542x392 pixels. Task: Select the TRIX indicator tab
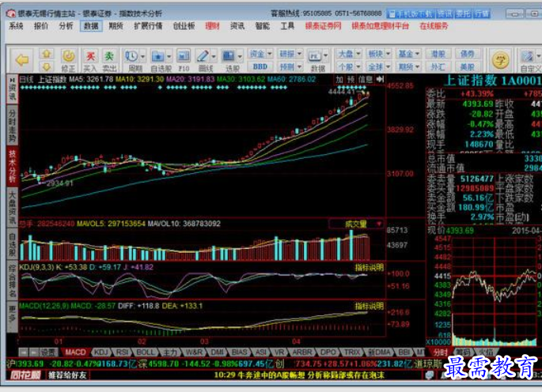pos(352,352)
